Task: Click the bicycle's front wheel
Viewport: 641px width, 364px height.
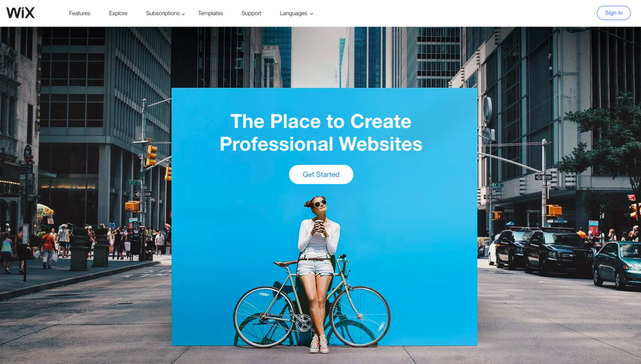Action: [360, 316]
